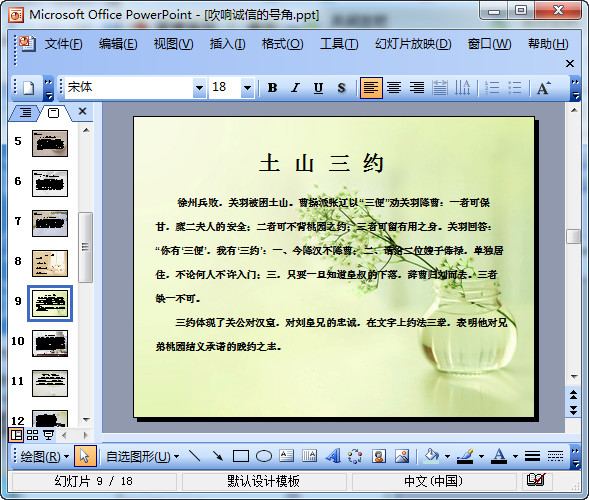Open the 文件(F) menu

click(63, 44)
